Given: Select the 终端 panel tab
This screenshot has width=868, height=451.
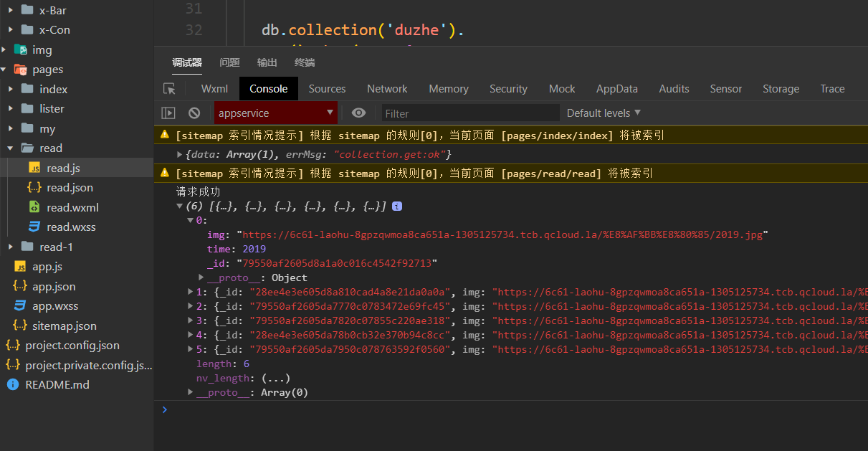Looking at the screenshot, I should point(305,62).
